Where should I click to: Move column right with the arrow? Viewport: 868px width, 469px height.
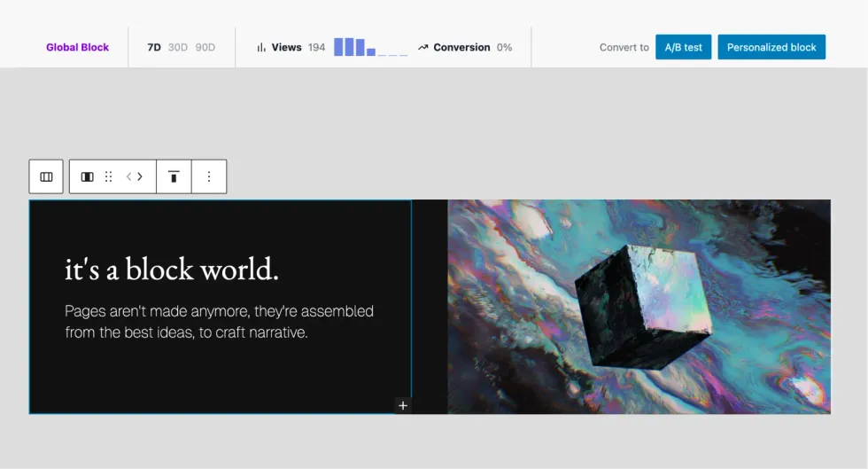tap(140, 176)
